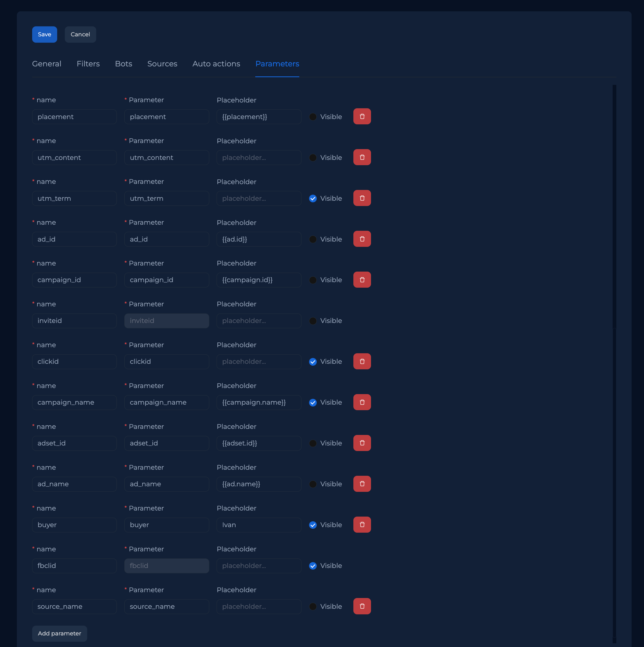The height and width of the screenshot is (647, 644).
Task: Delete the ad_id parameter row
Action: pos(362,239)
